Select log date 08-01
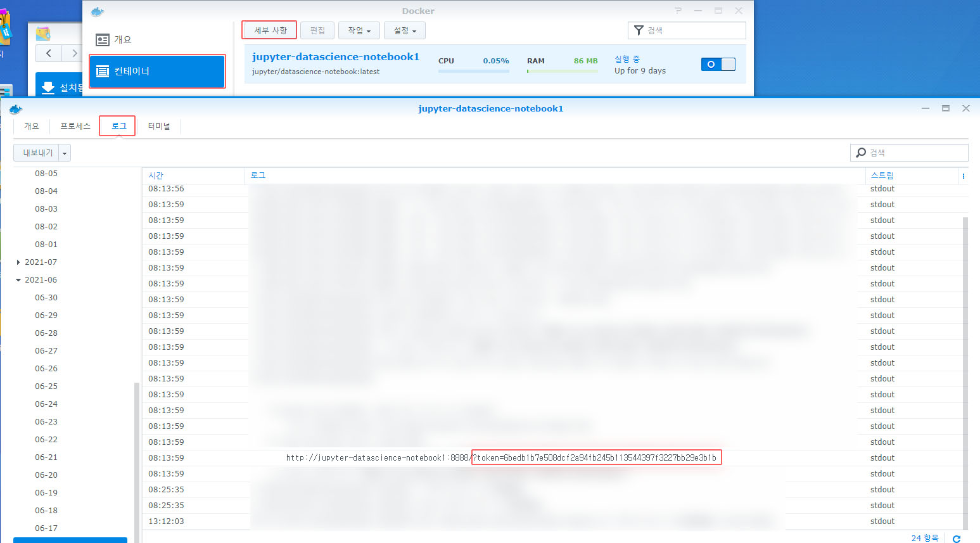 (x=46, y=245)
